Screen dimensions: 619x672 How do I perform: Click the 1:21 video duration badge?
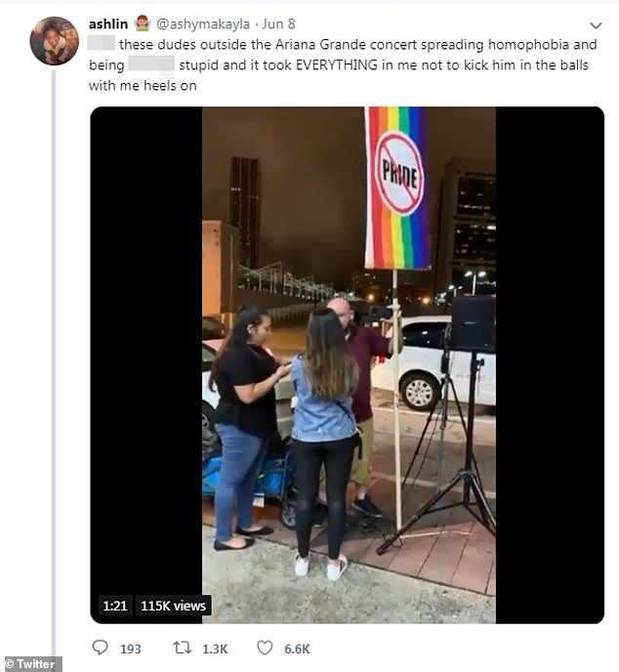pyautogui.click(x=115, y=606)
